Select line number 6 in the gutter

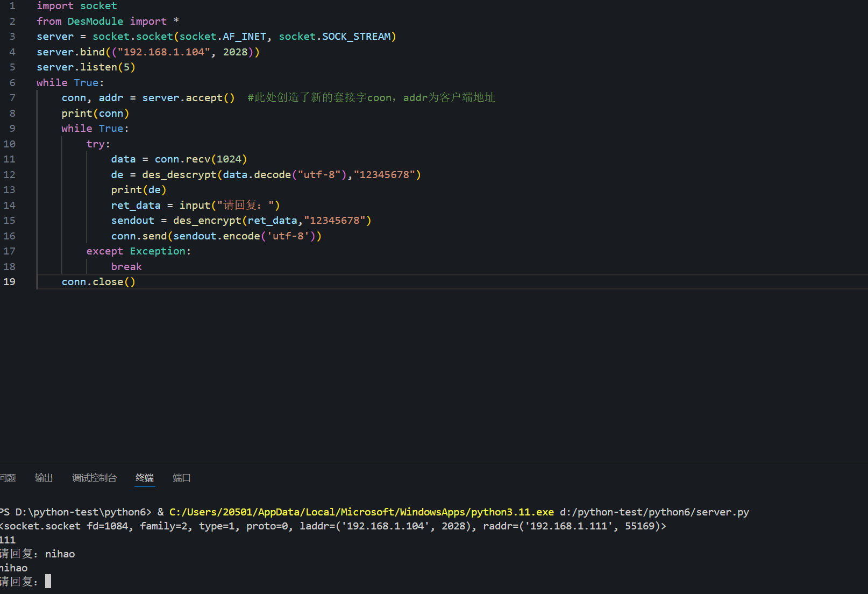[x=12, y=83]
